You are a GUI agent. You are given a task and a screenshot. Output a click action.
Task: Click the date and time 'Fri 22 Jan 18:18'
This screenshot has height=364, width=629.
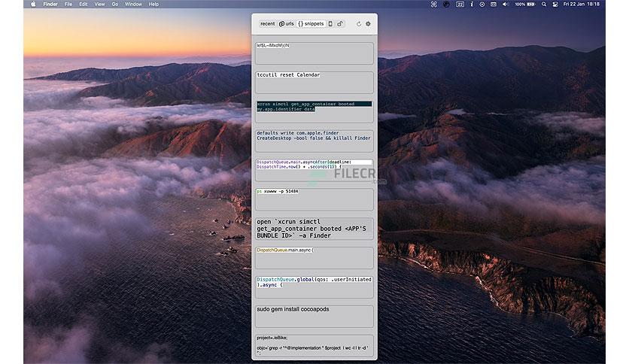pos(582,4)
